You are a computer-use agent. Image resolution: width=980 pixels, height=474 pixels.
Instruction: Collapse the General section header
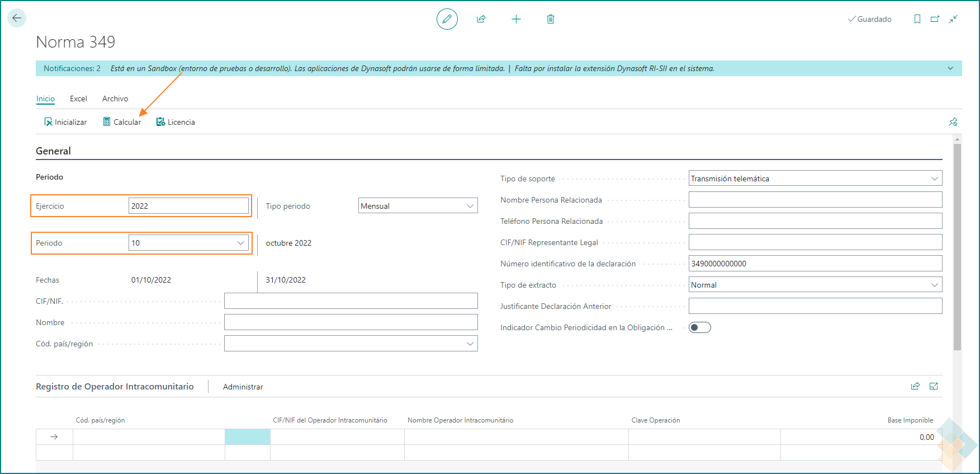(53, 151)
